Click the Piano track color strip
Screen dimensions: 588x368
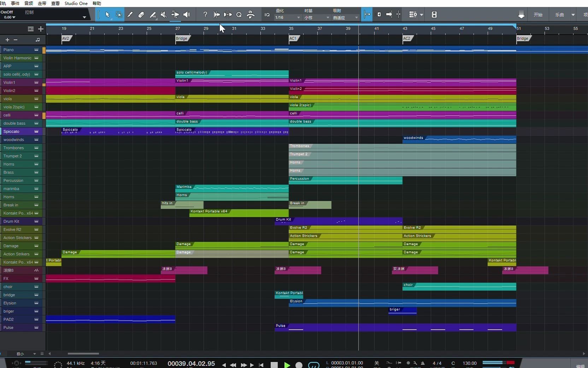44,50
